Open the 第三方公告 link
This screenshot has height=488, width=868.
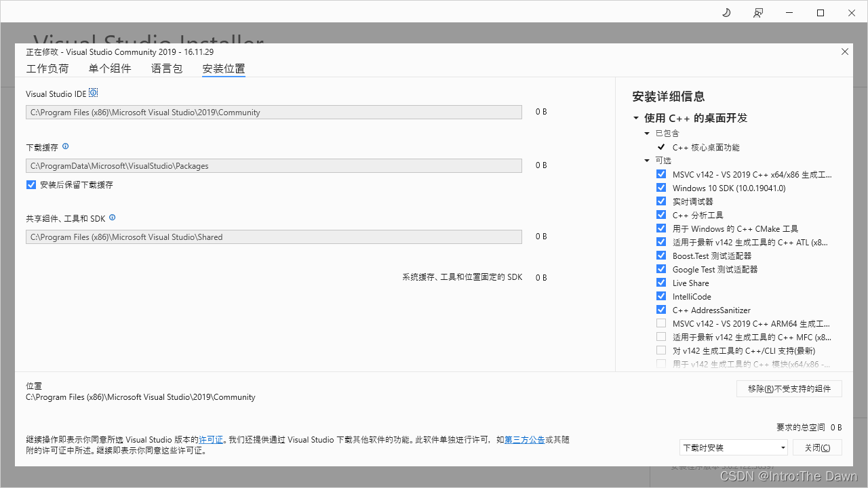pyautogui.click(x=525, y=440)
